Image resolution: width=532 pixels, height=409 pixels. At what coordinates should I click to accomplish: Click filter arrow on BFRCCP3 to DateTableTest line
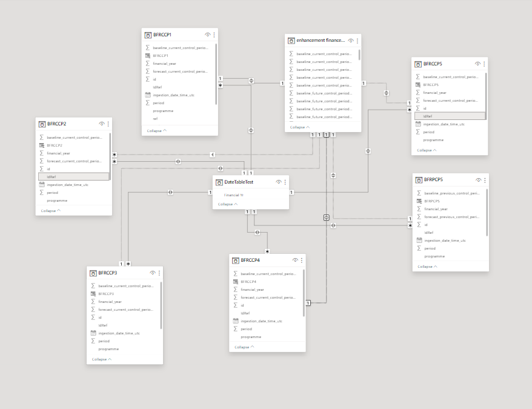coord(170,193)
